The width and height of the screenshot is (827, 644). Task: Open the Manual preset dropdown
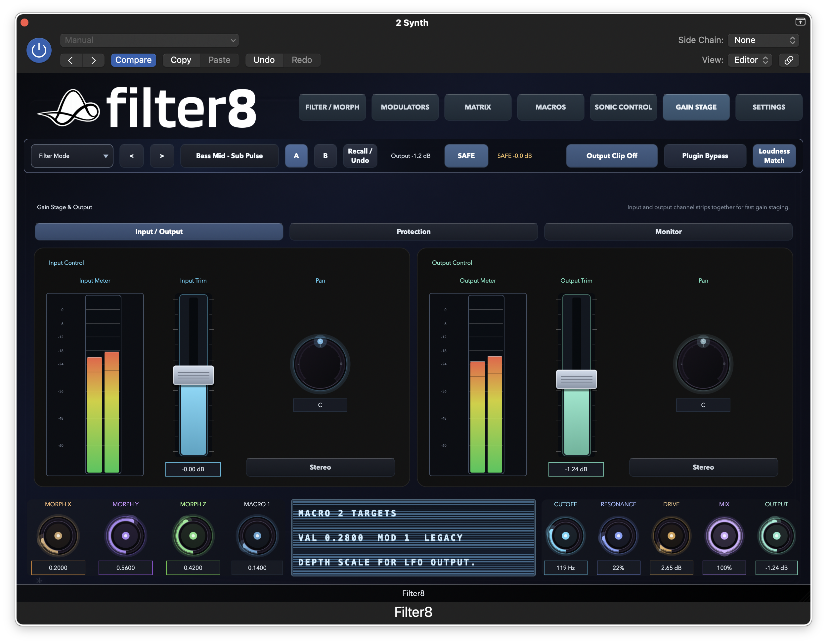pyautogui.click(x=150, y=40)
